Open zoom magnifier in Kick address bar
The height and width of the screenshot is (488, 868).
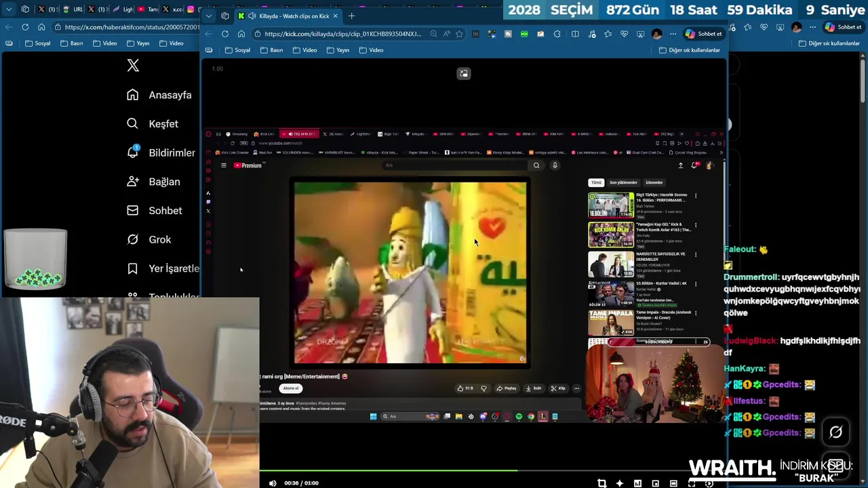click(x=433, y=34)
